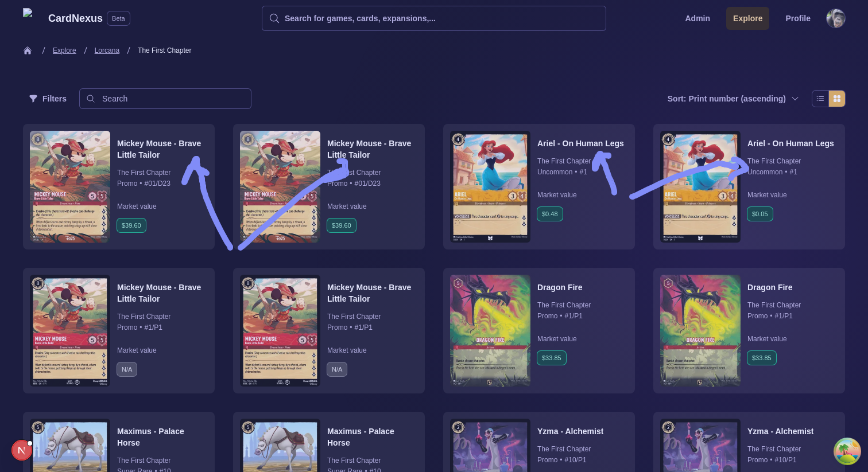Open first Ariel - On Human Legs card image

click(x=490, y=186)
